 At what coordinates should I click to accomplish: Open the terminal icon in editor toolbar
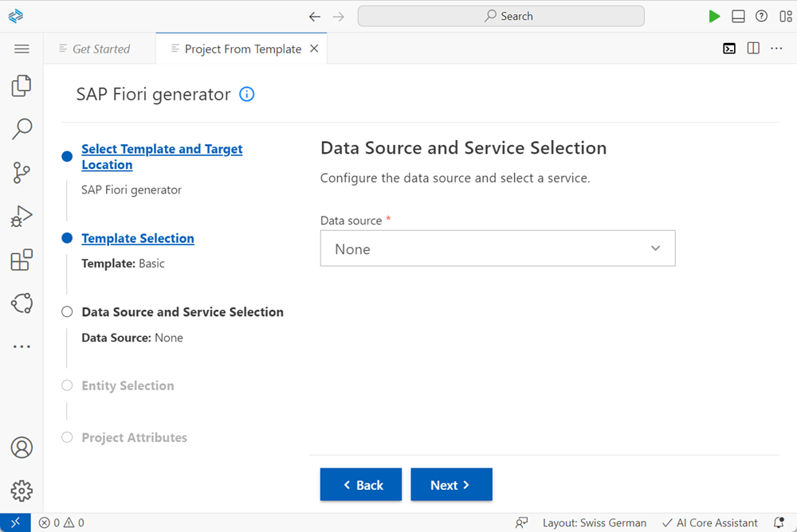(x=729, y=49)
